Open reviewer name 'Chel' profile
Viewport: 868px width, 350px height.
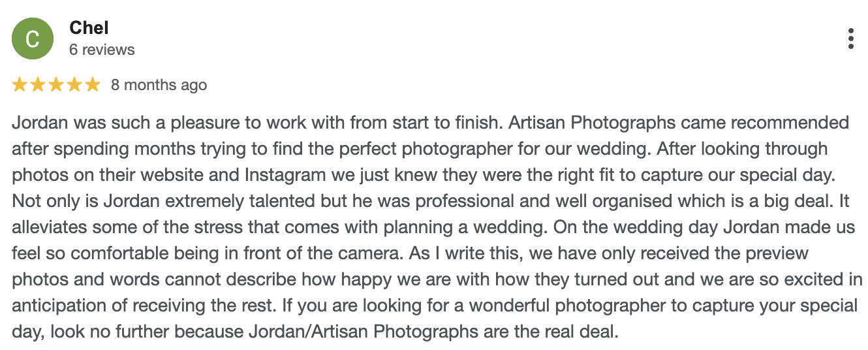tap(89, 28)
